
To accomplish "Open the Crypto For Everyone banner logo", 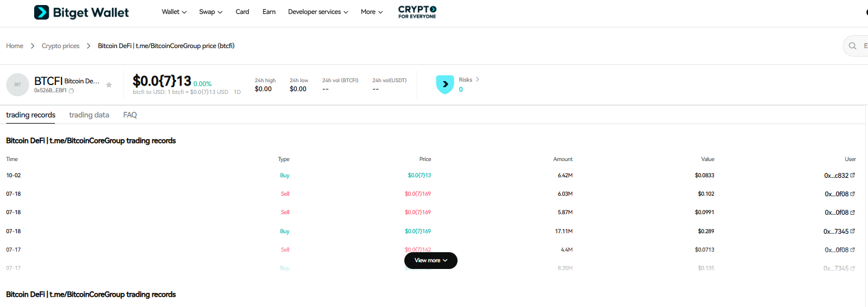I will 417,12.
